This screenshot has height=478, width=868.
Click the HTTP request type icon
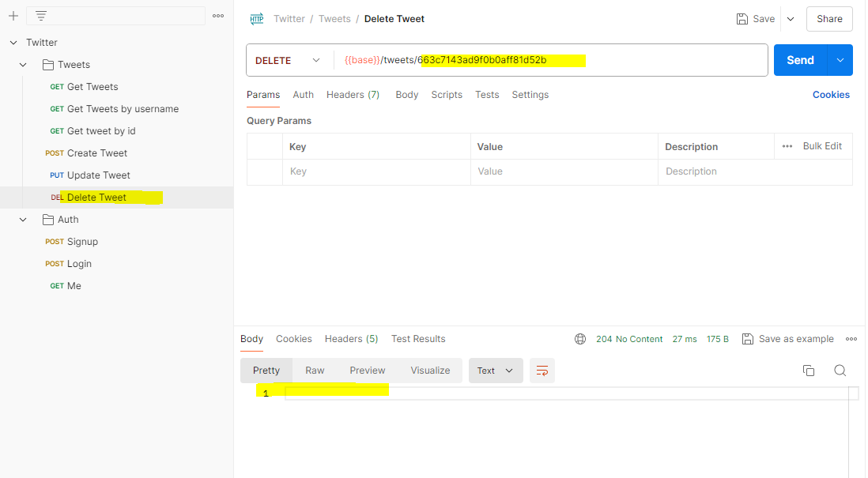[257, 19]
